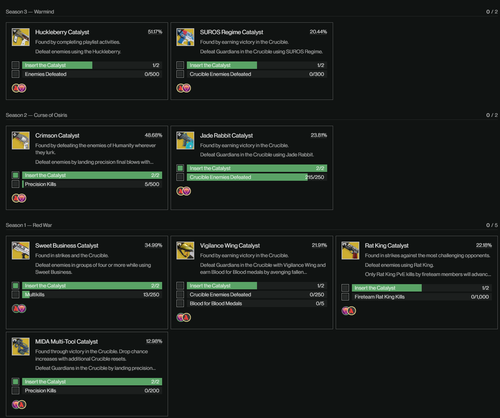The width and height of the screenshot is (500, 418).
Task: Click character emblems under Rat King Catalyst
Action: click(349, 311)
